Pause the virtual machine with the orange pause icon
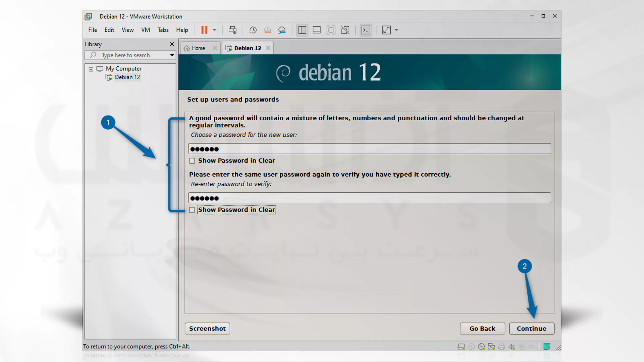The image size is (644, 362). coord(204,30)
